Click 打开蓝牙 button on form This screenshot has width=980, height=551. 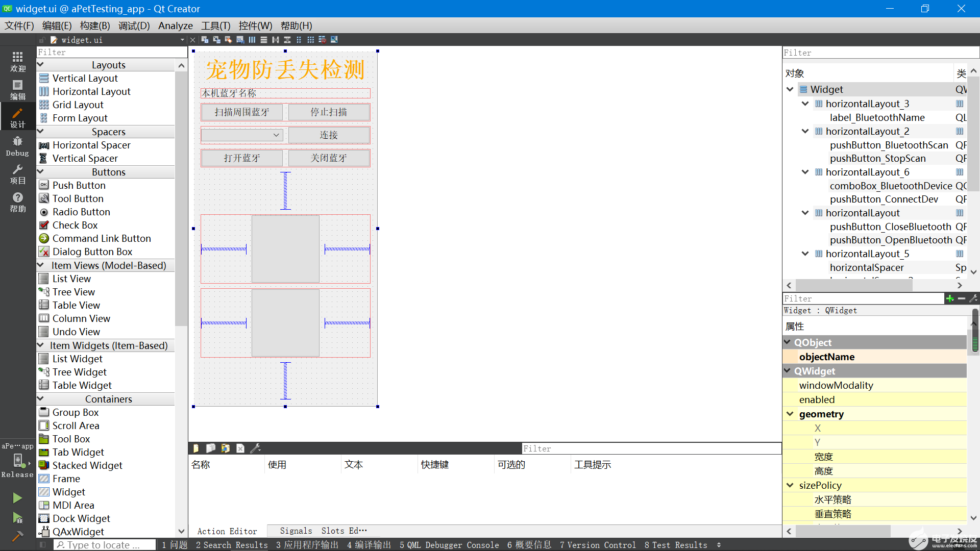click(242, 158)
